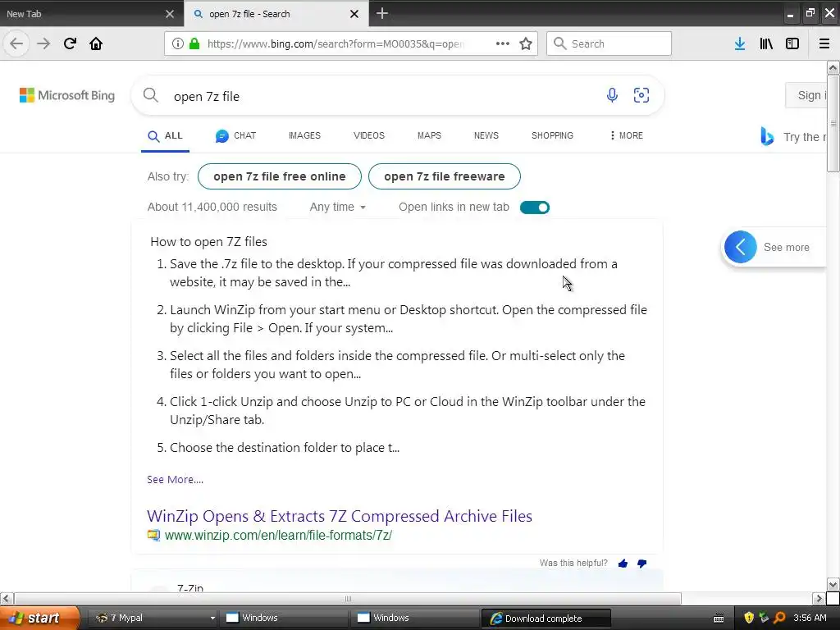Click the blue See more arrow circle

click(741, 247)
